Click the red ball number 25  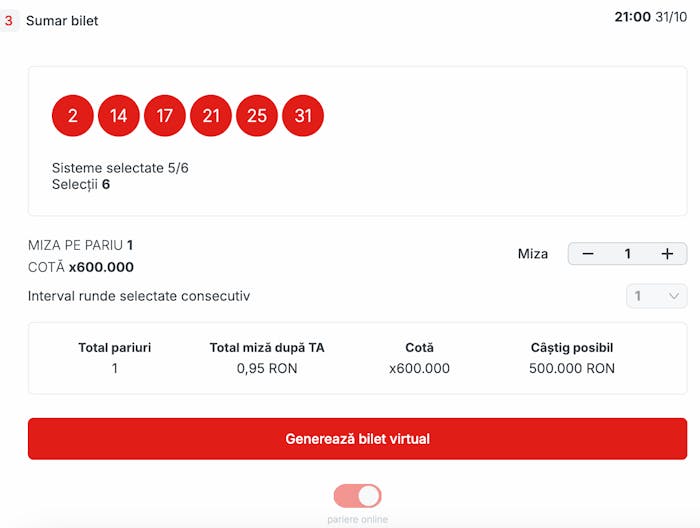click(257, 116)
